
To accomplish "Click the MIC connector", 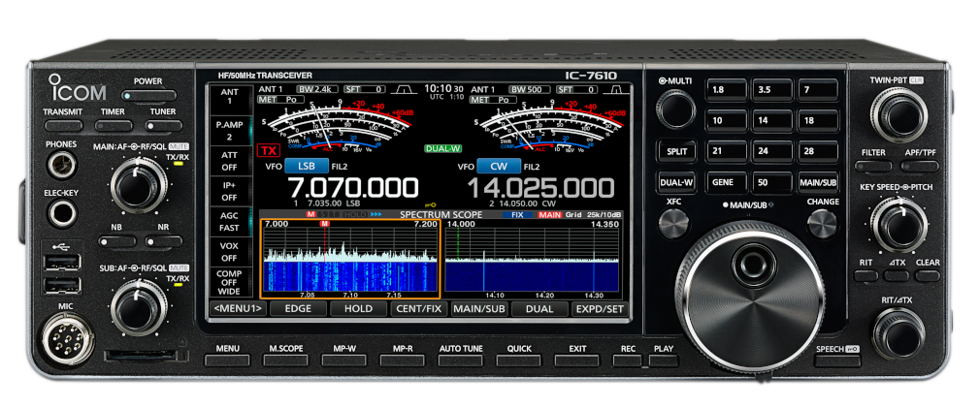I will [68, 340].
